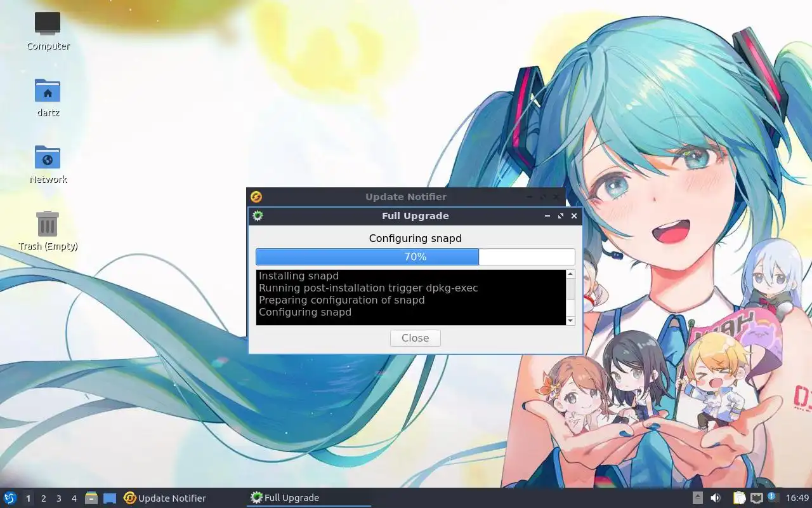Viewport: 812px width, 508px height.
Task: Click the 70% upgrade progress bar
Action: (x=416, y=257)
